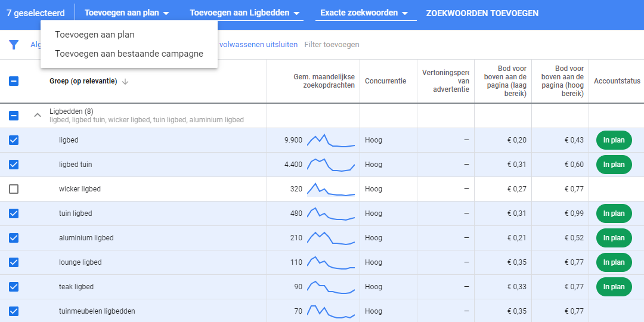Click the trend sparkline for wicker ligbed
This screenshot has width=644, height=322.
click(x=331, y=189)
